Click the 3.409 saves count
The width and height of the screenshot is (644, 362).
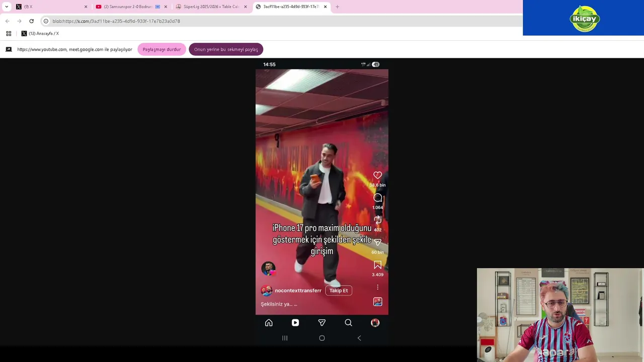tap(377, 275)
